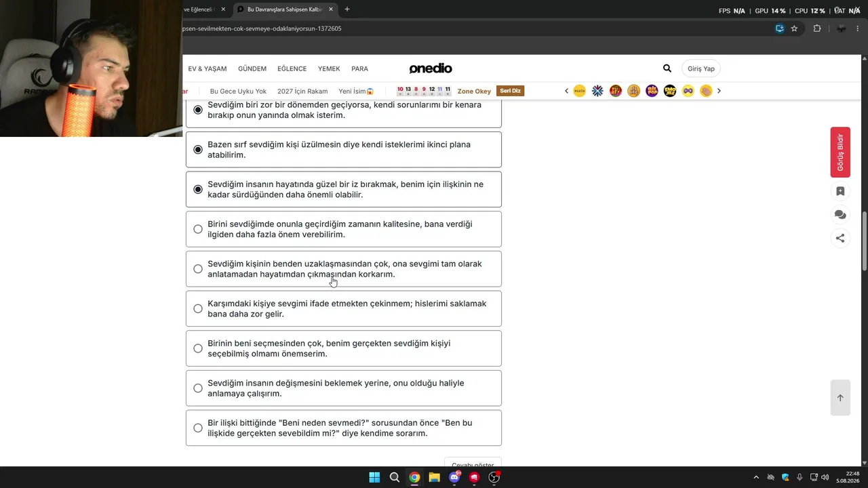Image resolution: width=868 pixels, height=488 pixels.
Task: Click the address bar URL field
Action: [x=475, y=28]
